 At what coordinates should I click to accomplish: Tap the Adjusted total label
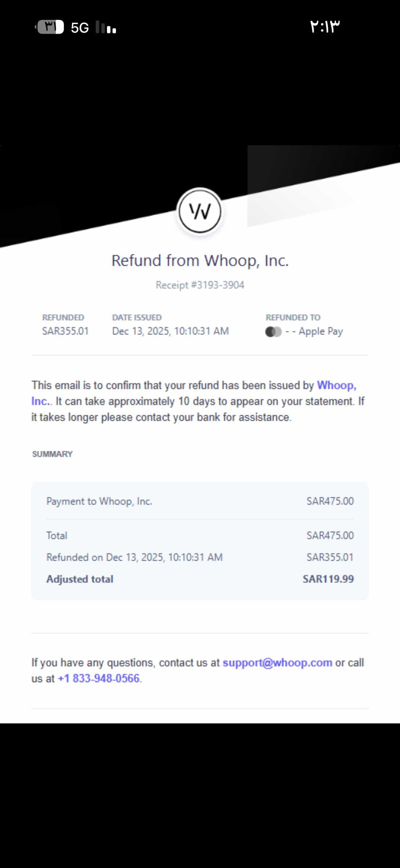pos(80,579)
